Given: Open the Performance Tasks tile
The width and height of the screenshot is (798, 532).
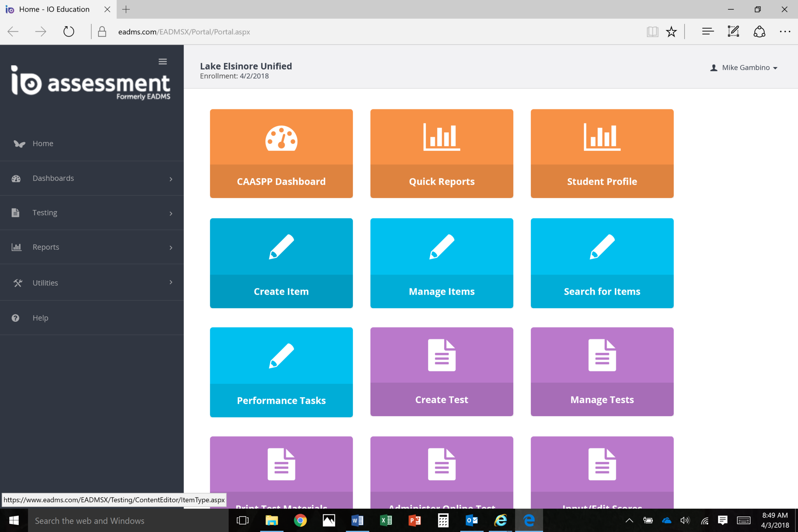Looking at the screenshot, I should click(x=281, y=372).
